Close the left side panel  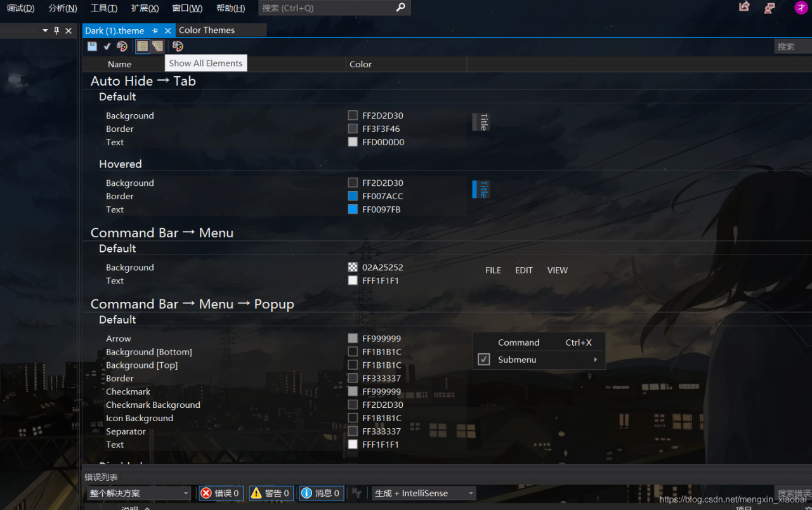[69, 30]
